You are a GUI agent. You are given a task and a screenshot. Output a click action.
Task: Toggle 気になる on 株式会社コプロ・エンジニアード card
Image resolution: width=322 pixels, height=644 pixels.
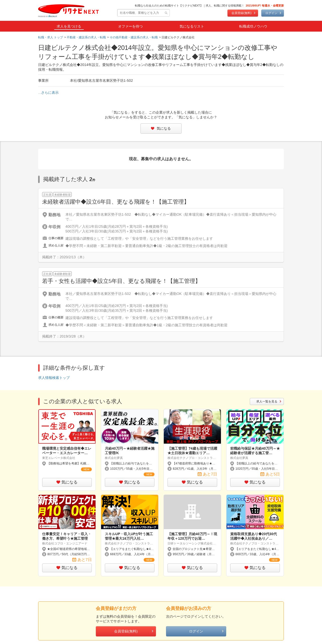pyautogui.click(x=67, y=568)
